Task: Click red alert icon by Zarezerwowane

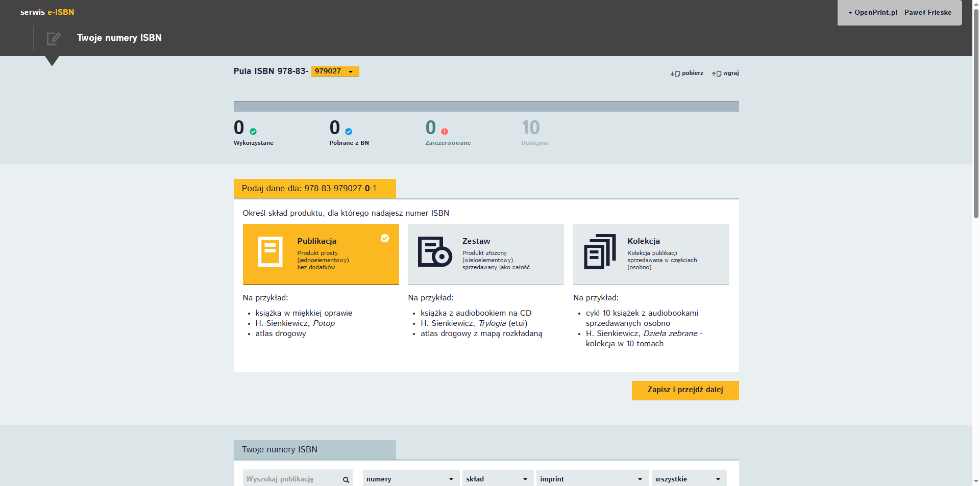Action: 445,132
